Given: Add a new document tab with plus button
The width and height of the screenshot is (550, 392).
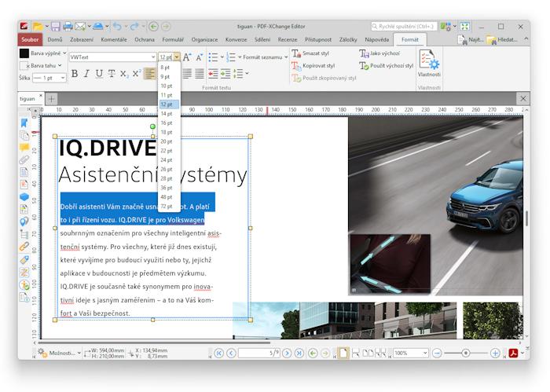Looking at the screenshot, I should 51,99.
